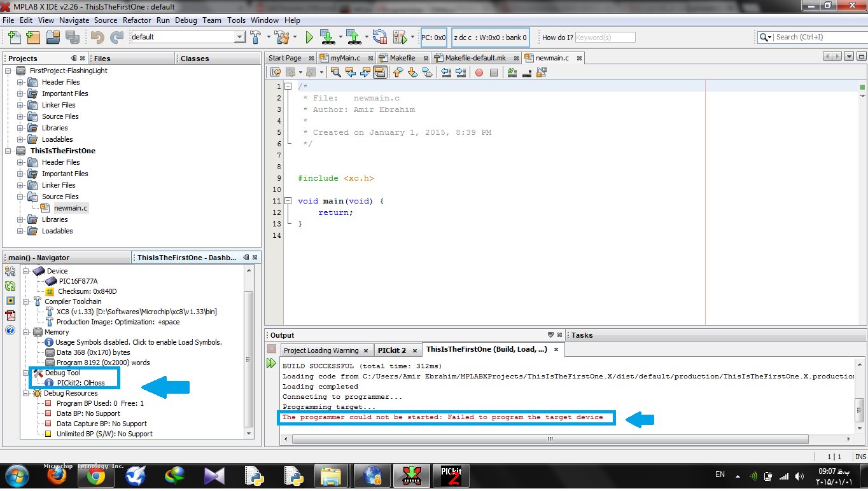Toggle Bookmark icon in editor toolbar

[x=427, y=73]
